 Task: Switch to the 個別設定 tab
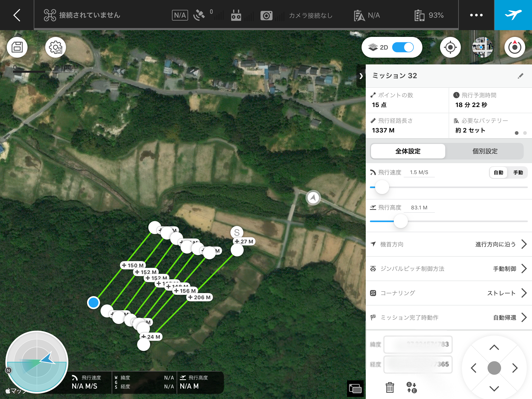(x=485, y=151)
